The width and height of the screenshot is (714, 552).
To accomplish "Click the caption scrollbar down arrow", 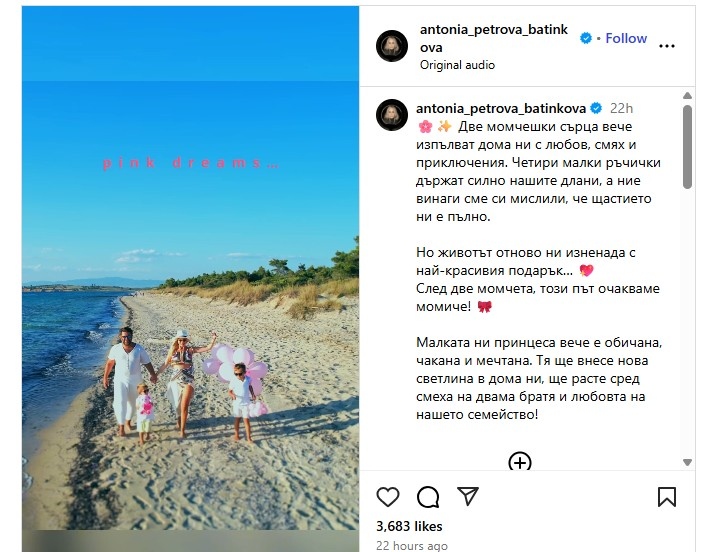I will (688, 462).
